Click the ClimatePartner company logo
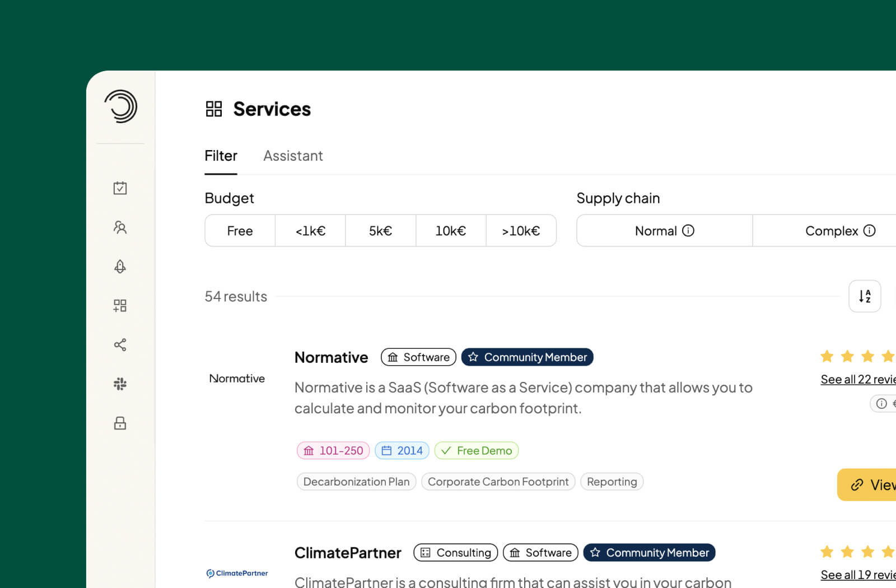 (x=237, y=573)
